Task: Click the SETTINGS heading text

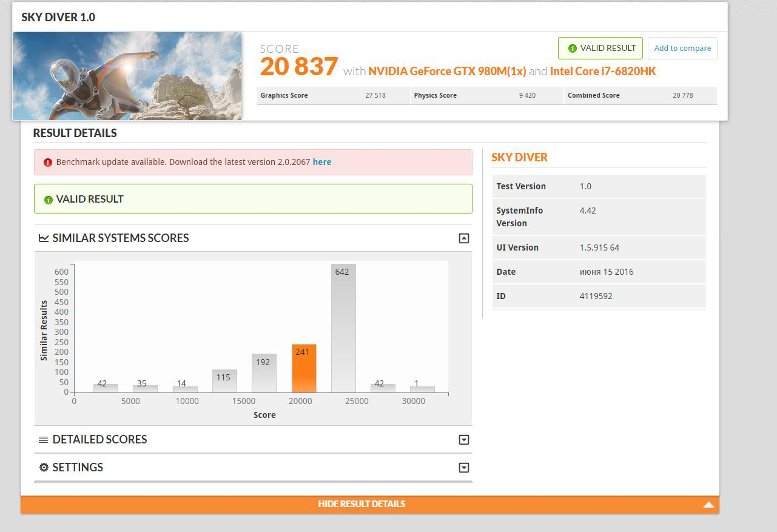Action: pos(78,468)
